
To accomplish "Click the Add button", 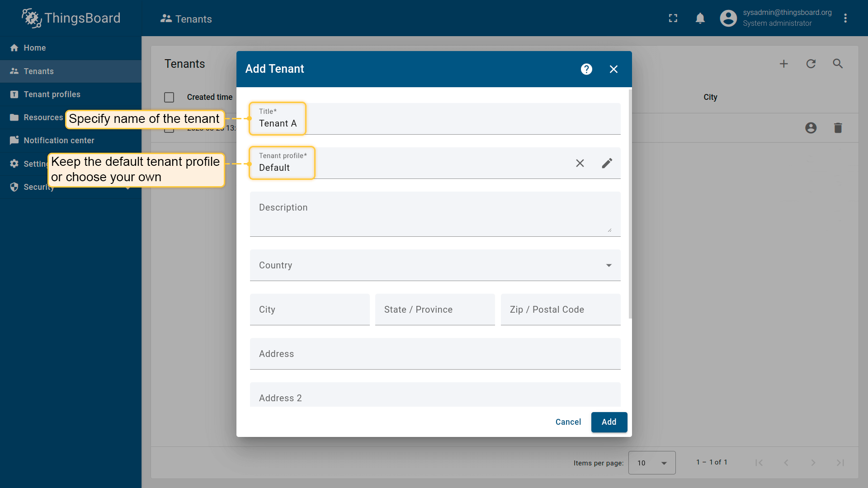I will pyautogui.click(x=609, y=422).
